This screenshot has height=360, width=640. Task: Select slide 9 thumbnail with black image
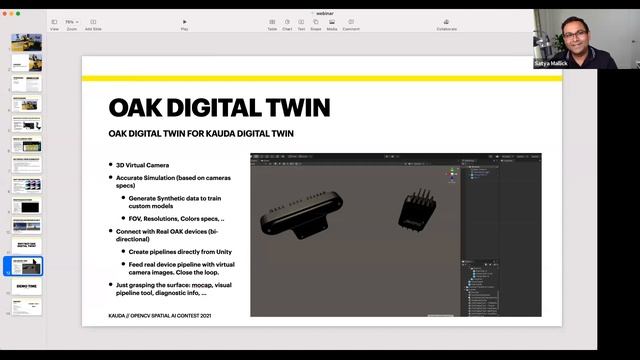coord(27,205)
